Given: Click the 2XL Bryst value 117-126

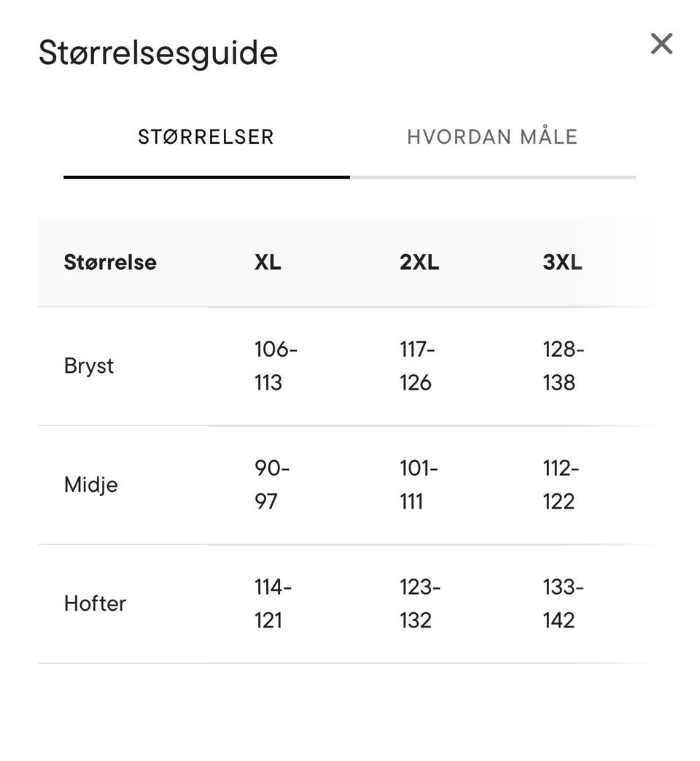Looking at the screenshot, I should [417, 366].
